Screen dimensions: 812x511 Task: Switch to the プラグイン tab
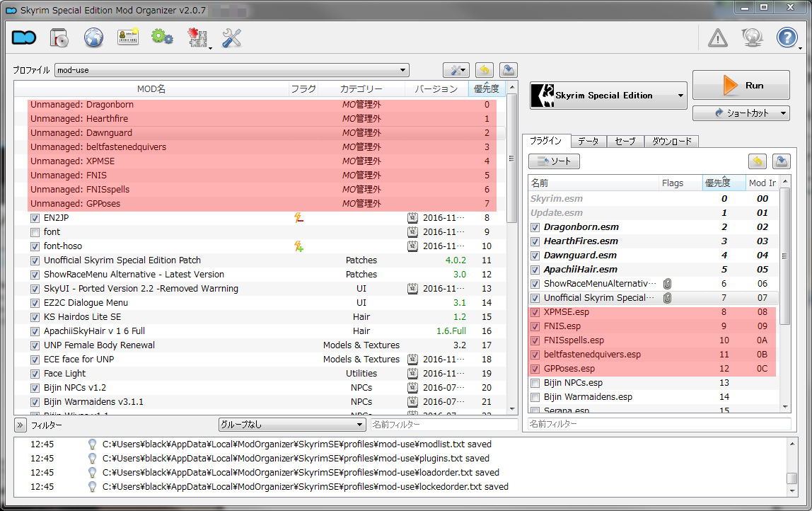pos(546,141)
